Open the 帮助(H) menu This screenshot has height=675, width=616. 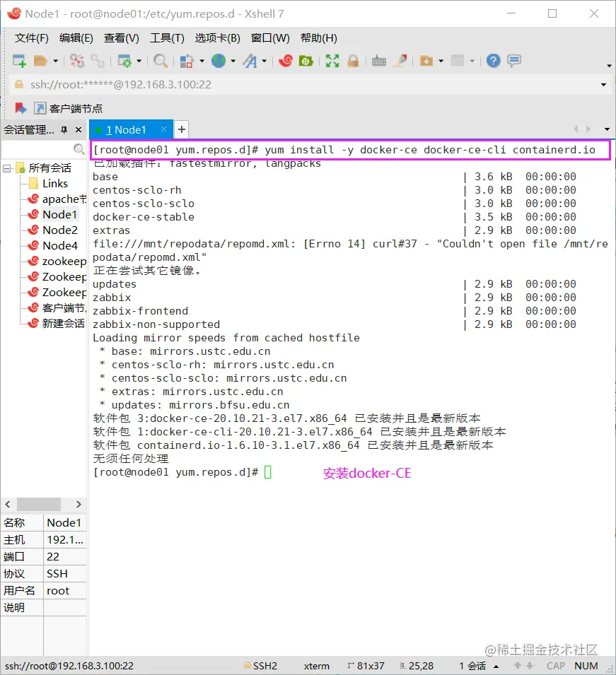pos(319,38)
